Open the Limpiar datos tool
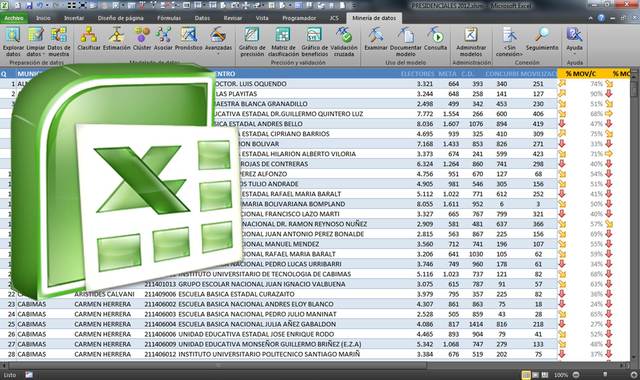The height and width of the screenshot is (380, 640). [36, 42]
